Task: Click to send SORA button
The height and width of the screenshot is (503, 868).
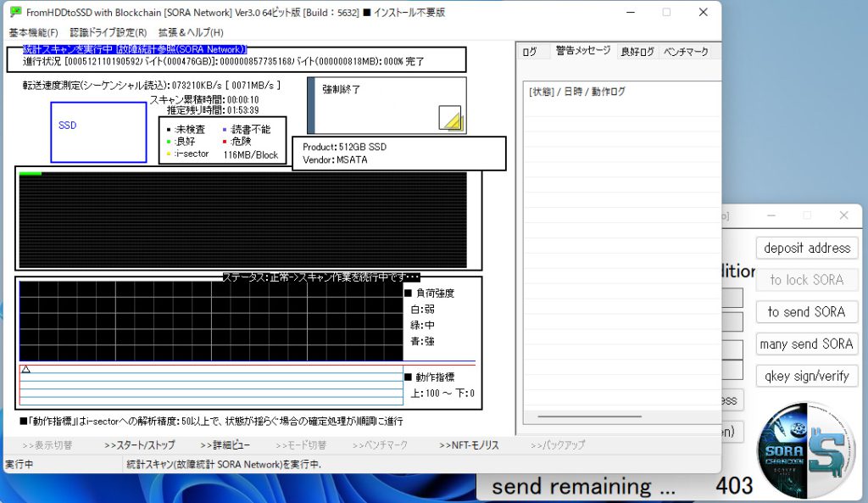Action: click(807, 312)
